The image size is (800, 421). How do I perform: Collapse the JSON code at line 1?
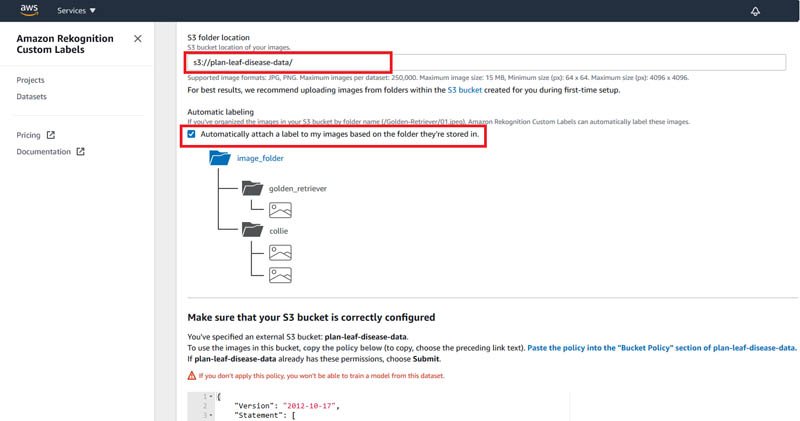211,397
